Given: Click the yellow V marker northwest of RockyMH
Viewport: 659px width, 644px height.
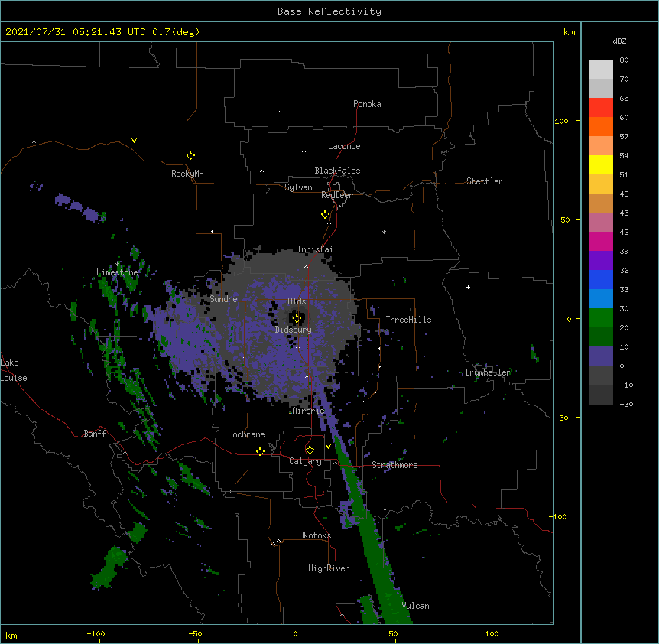Looking at the screenshot, I should [x=134, y=141].
